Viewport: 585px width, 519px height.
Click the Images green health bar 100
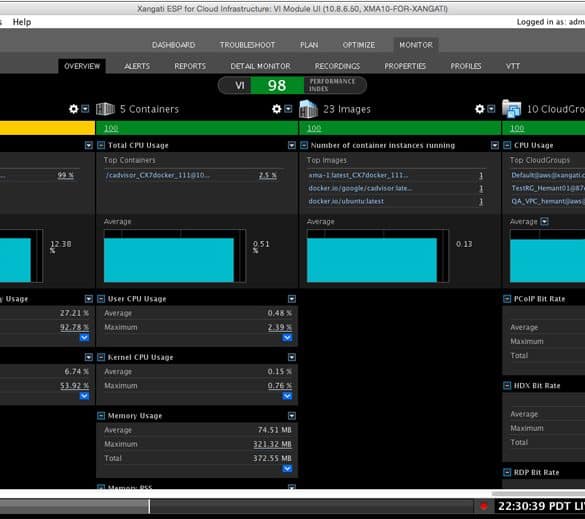(x=400, y=128)
